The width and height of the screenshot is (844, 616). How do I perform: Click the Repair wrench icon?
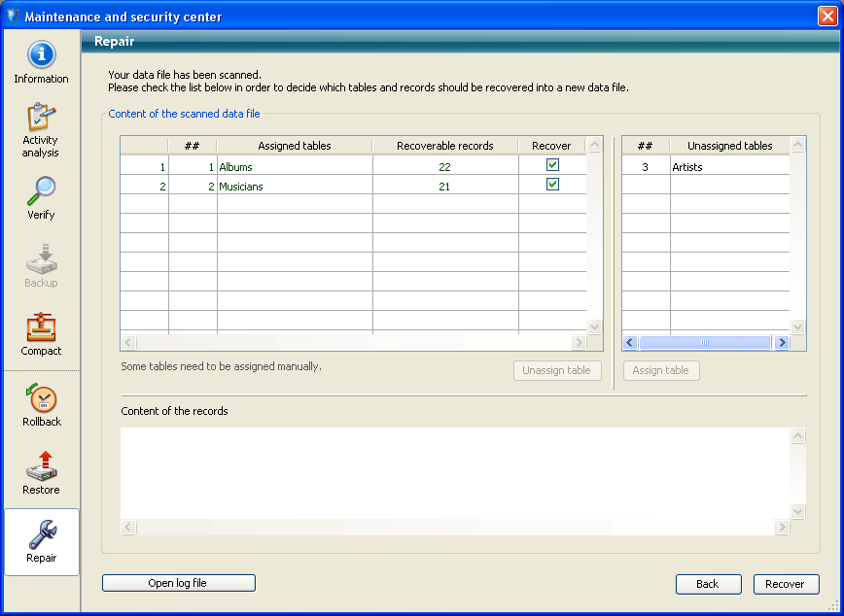coord(41,534)
